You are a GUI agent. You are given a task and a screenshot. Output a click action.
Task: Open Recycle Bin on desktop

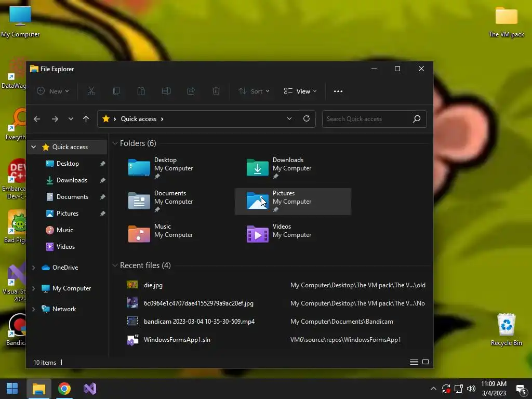pos(506,329)
